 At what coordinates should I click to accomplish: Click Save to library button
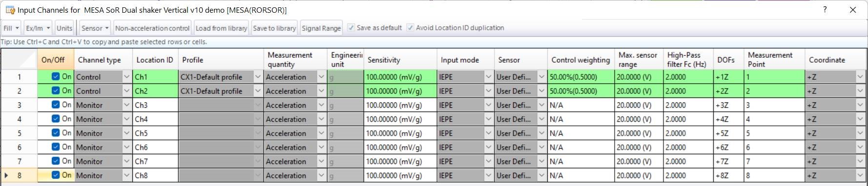coord(274,28)
